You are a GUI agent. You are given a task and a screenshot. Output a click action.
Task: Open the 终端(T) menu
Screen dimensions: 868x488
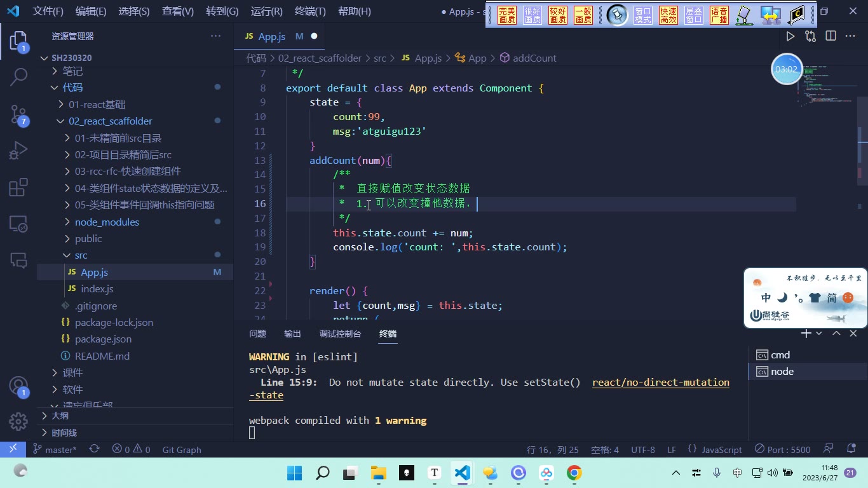coord(311,11)
